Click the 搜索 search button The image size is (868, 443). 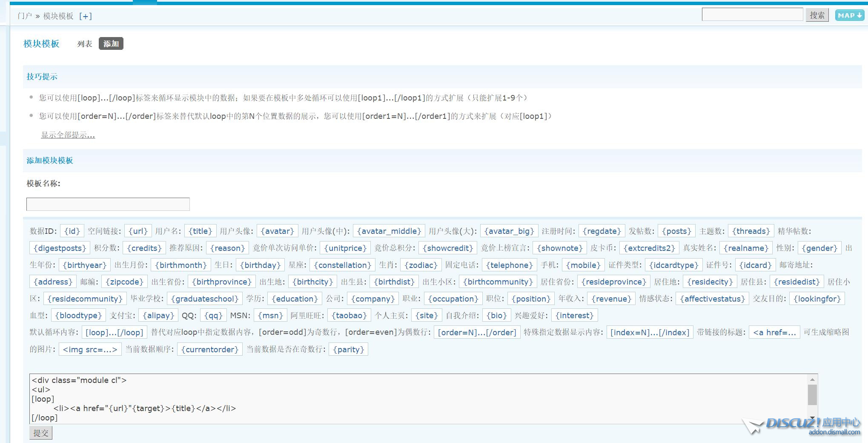point(817,15)
